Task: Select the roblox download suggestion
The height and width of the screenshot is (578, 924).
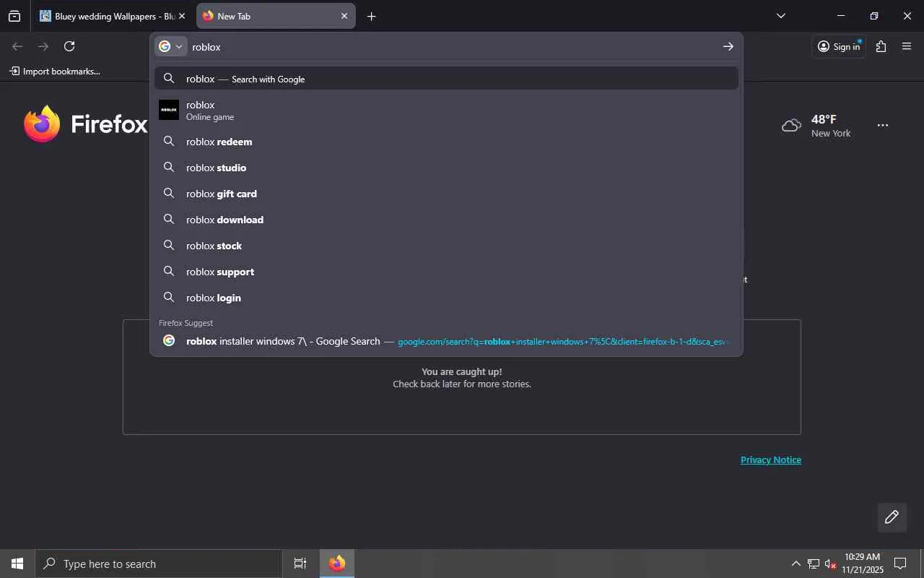Action: tap(446, 220)
